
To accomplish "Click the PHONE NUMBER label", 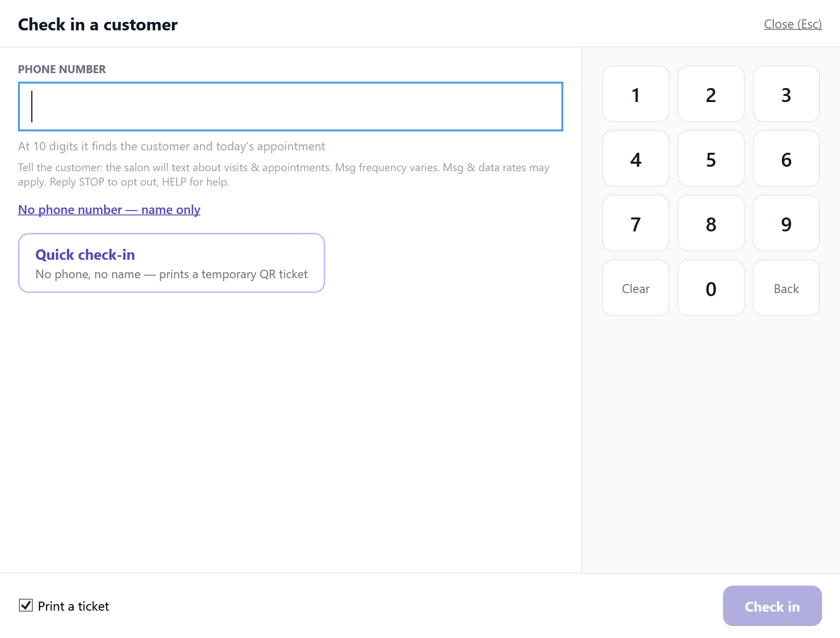I will [x=62, y=69].
